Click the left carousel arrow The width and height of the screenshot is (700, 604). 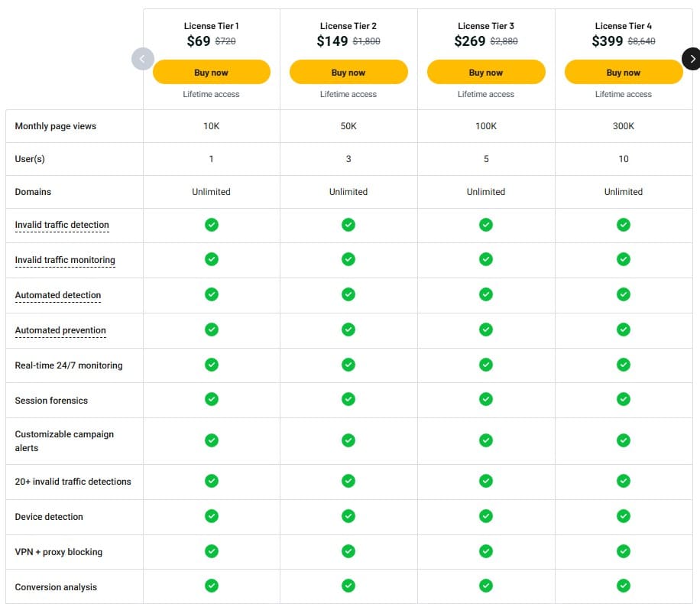tap(143, 59)
